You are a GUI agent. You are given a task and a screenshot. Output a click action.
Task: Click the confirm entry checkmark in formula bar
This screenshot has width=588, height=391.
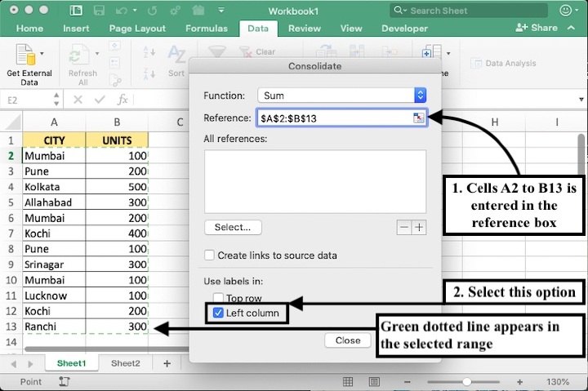pyautogui.click(x=100, y=100)
